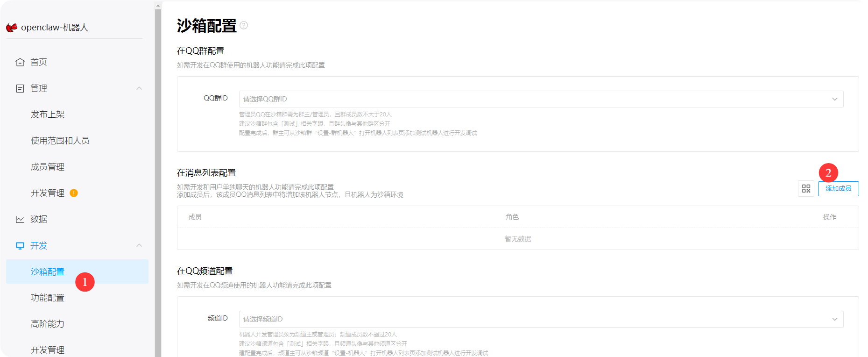868x357 pixels.
Task: Click the 管理 section icon
Action: pos(20,88)
